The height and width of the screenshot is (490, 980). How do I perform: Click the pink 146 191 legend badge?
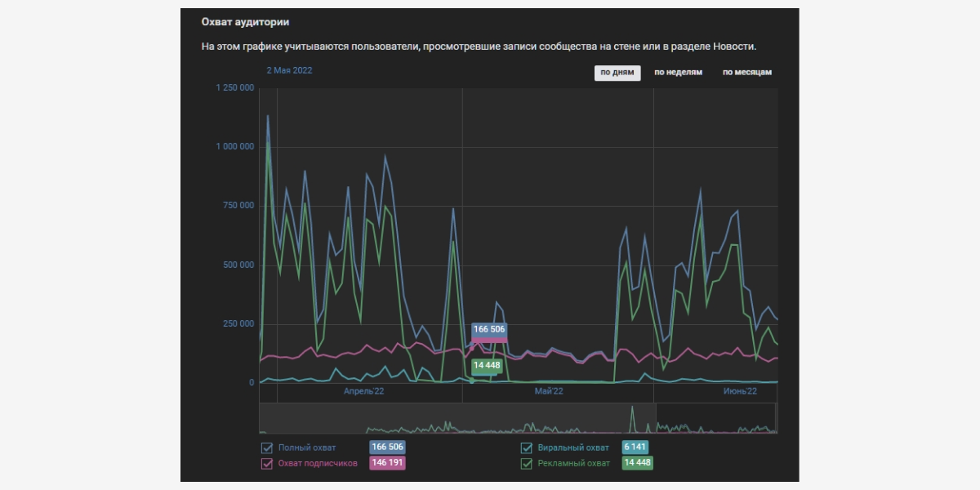tap(388, 463)
